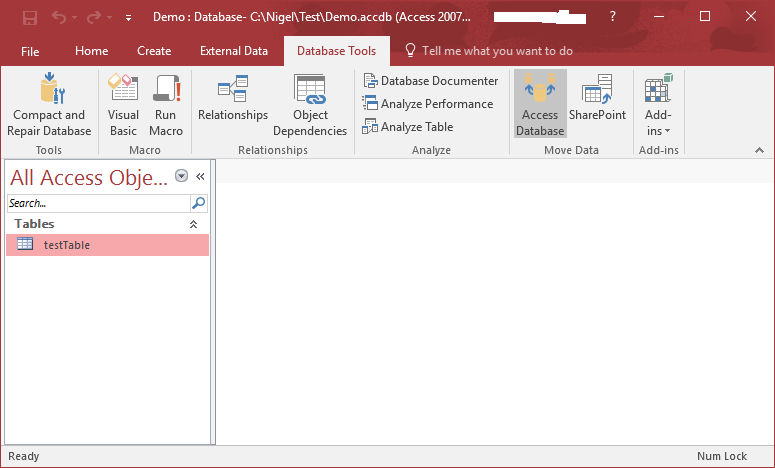Maximize the Access window
The image size is (775, 468).
point(705,17)
